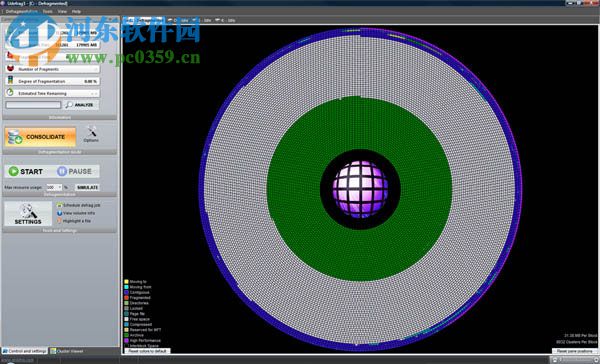Click the Directories color swatch
The width and height of the screenshot is (600, 364).
(x=126, y=303)
